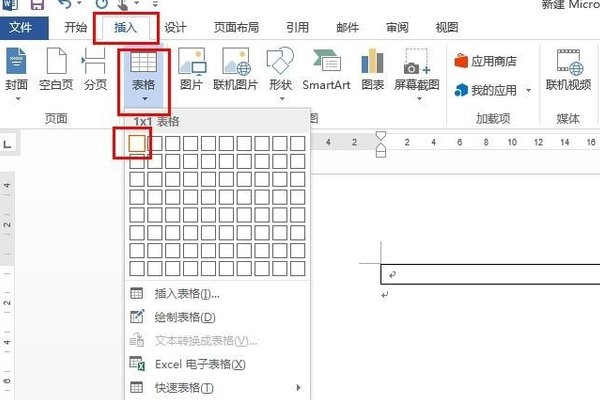Click the Undo arrow icon

pyautogui.click(x=65, y=4)
